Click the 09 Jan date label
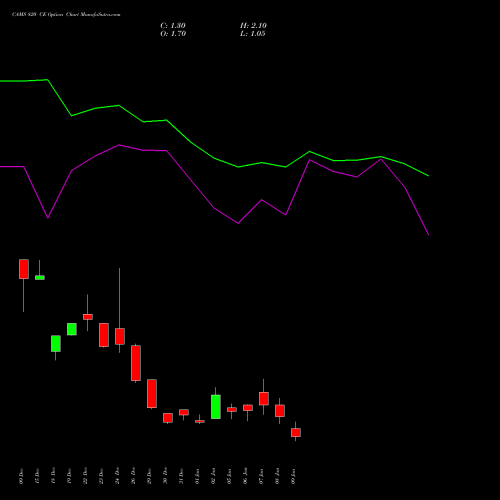 pyautogui.click(x=293, y=476)
